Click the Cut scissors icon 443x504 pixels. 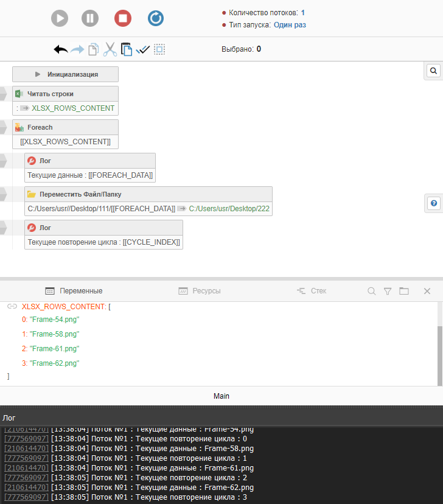pos(110,49)
